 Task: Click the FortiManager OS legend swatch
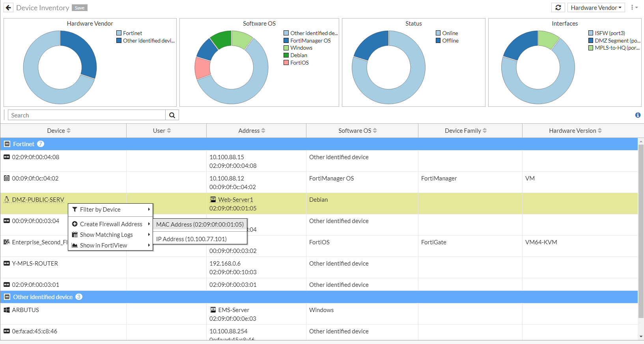[286, 41]
